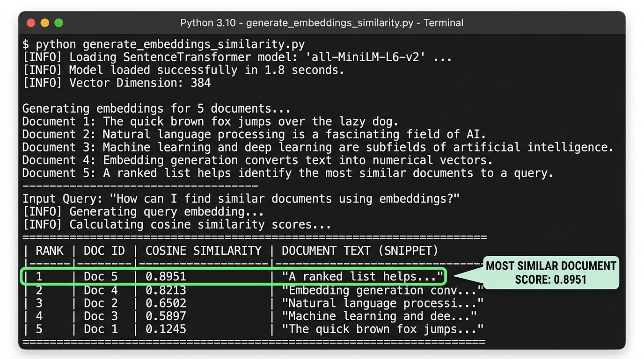This screenshot has width=644, height=359.
Task: Click the 'Doc 3' cell in the table
Action: pyautogui.click(x=101, y=316)
